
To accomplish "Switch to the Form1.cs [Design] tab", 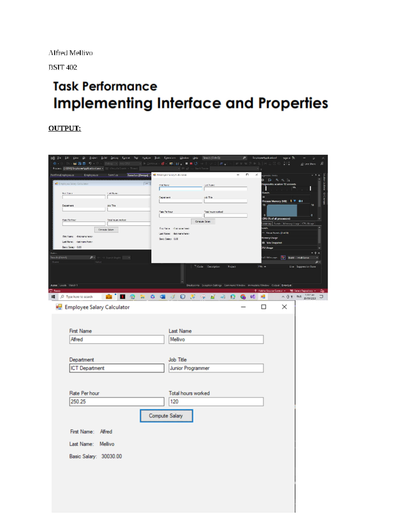I will click(x=138, y=176).
